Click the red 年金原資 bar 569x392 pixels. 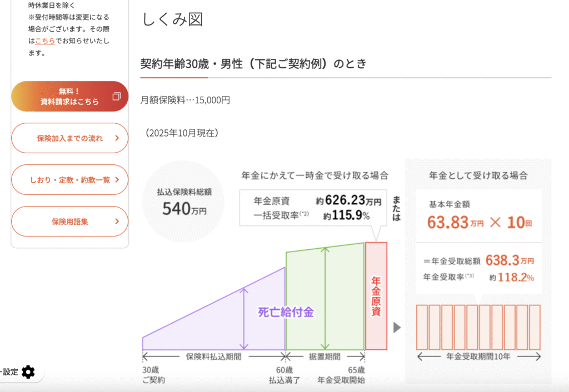376,296
